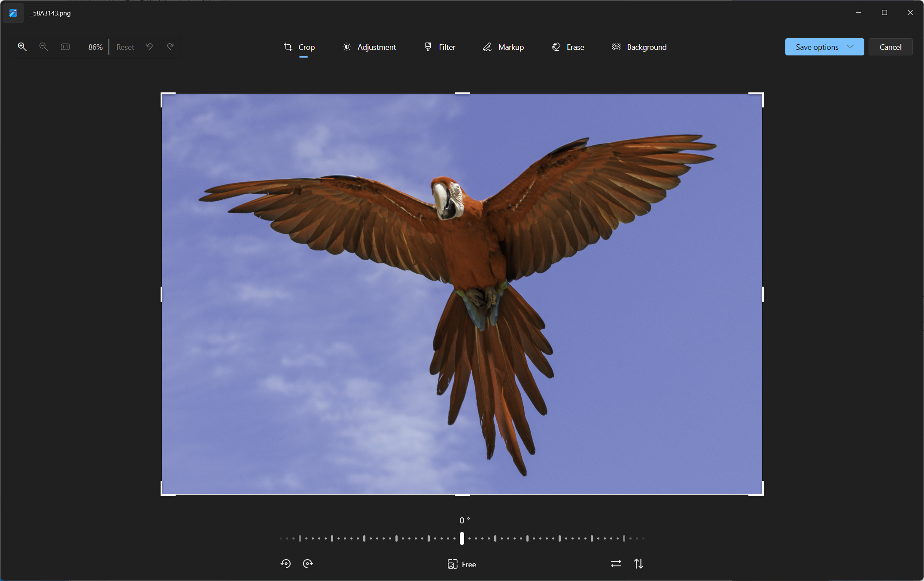Open the Erase tool tab

click(x=568, y=47)
